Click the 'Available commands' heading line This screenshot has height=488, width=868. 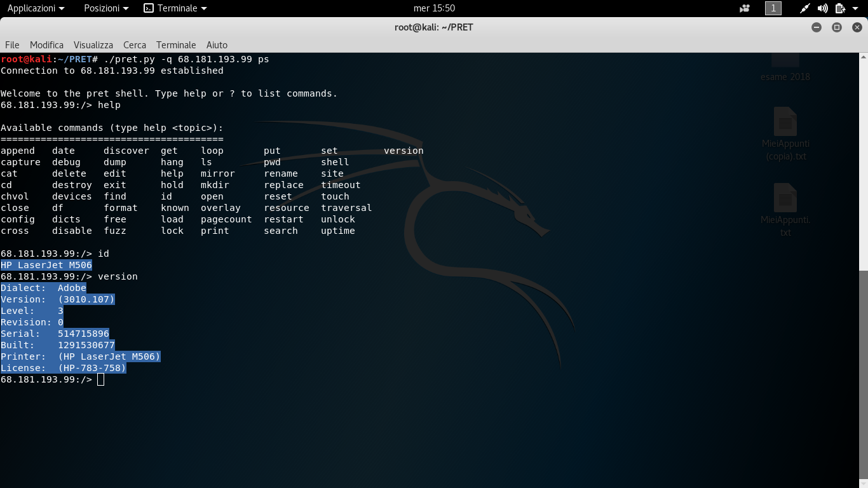(x=112, y=128)
